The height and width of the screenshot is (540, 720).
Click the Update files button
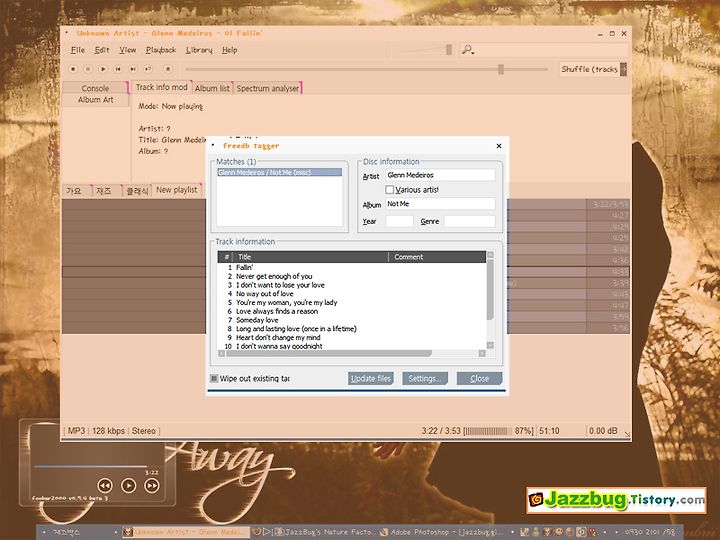pyautogui.click(x=371, y=378)
